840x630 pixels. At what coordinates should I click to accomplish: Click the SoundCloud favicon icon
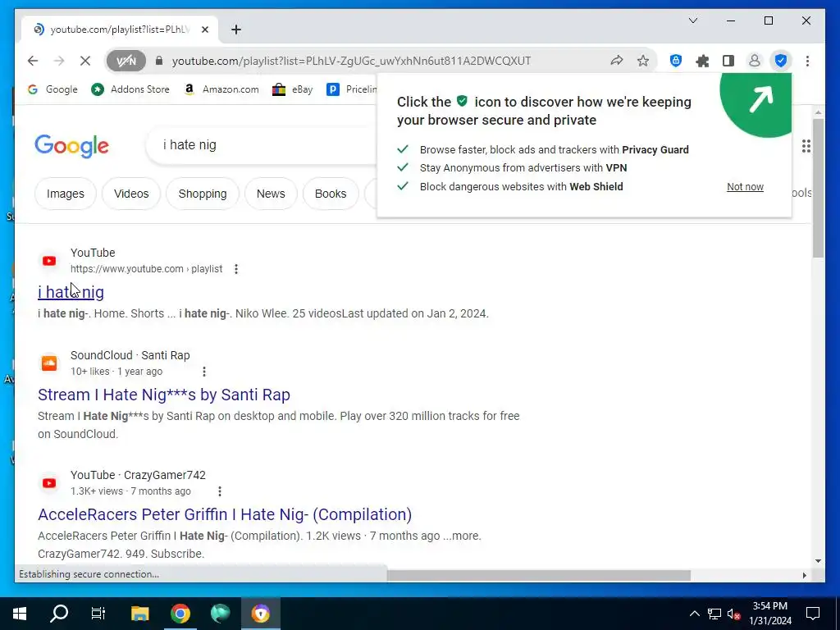tap(49, 363)
